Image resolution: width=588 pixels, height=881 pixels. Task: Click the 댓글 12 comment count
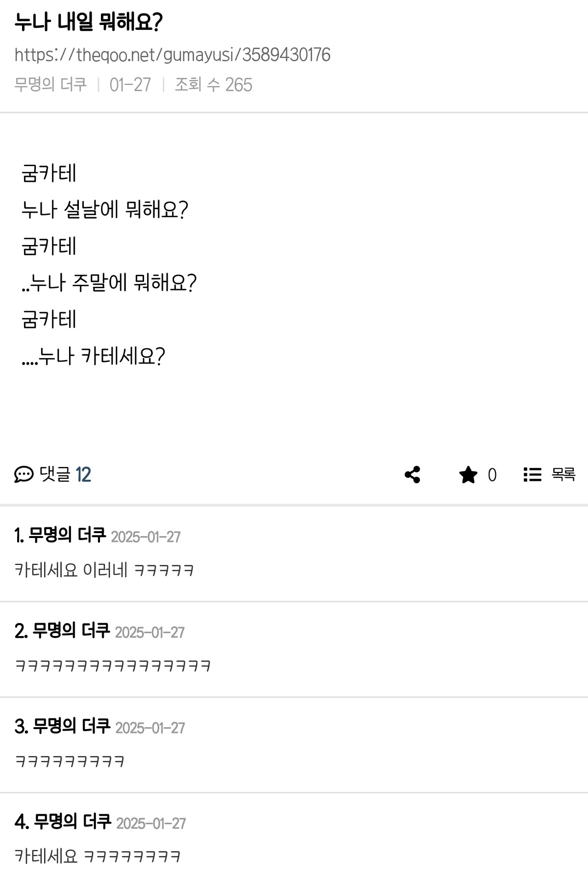coord(65,474)
